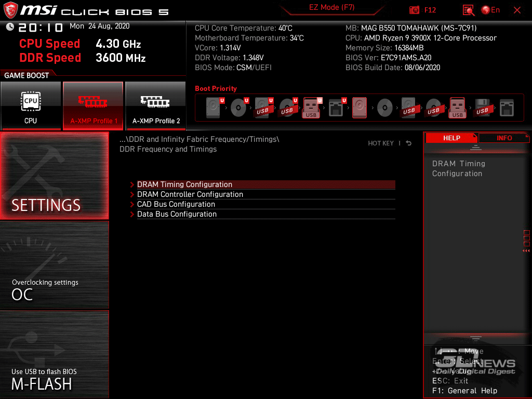Click VCore 1.314V reading
This screenshot has width=532, height=399.
(x=218, y=48)
